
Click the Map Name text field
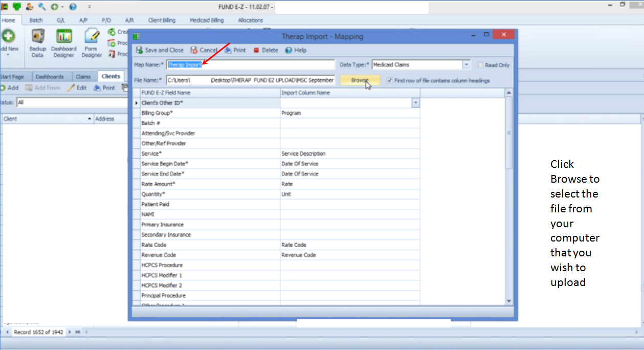tap(251, 65)
